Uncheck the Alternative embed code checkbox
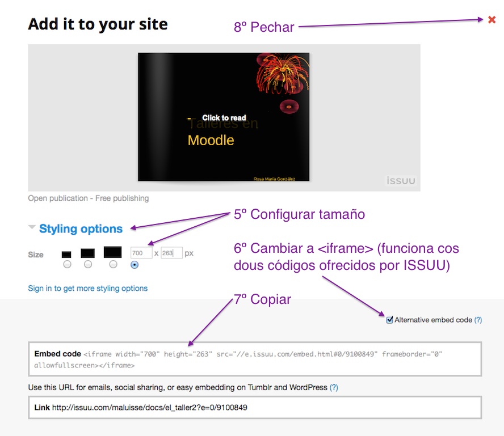 [x=389, y=320]
